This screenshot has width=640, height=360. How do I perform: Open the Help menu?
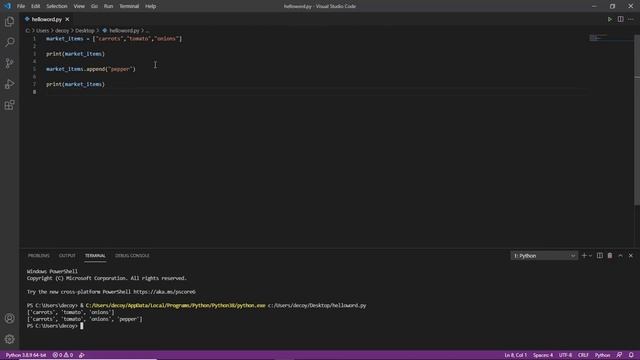click(x=151, y=6)
